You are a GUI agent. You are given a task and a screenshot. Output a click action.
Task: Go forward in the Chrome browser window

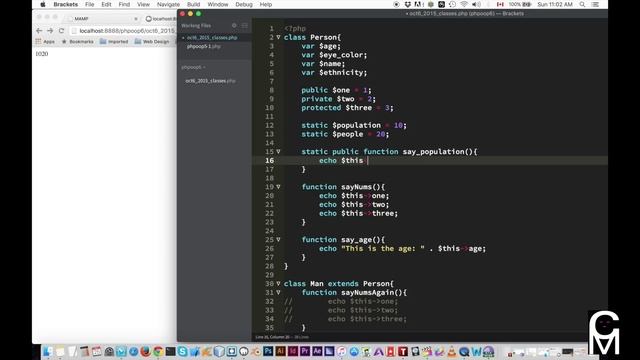coord(50,31)
